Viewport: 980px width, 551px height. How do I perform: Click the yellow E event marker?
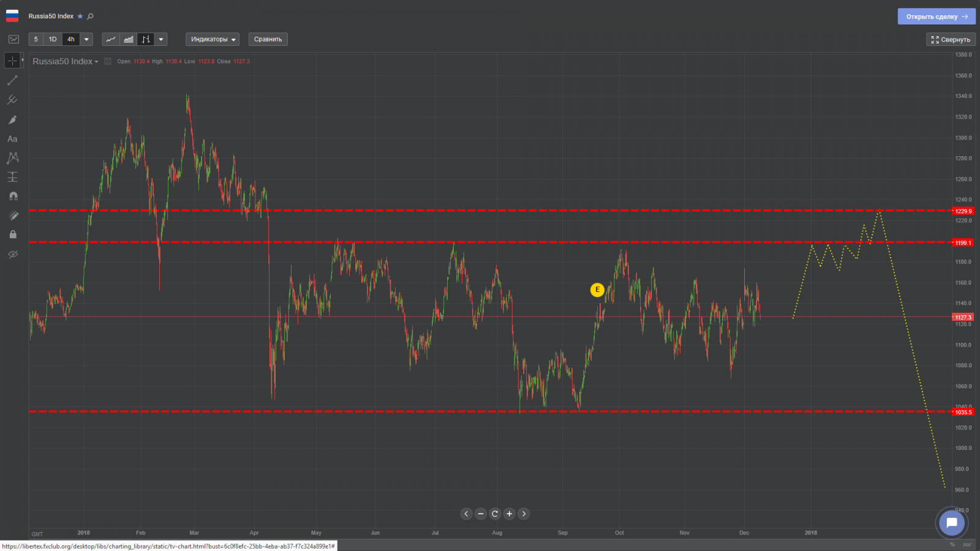[x=597, y=290]
